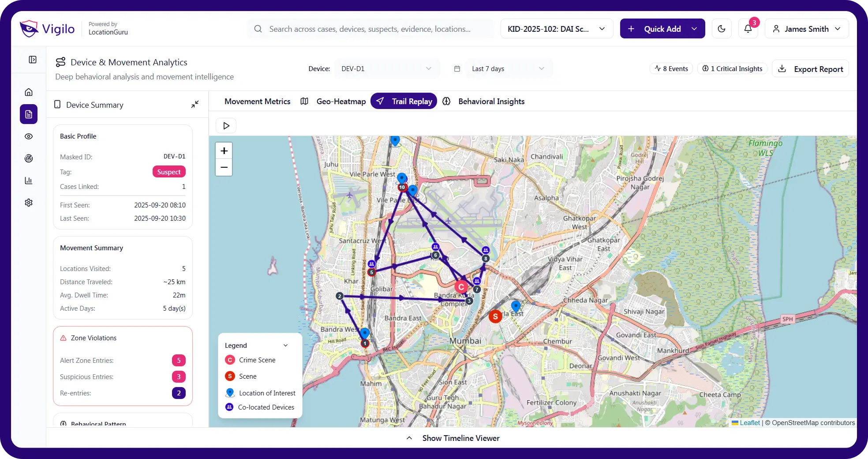Screen dimensions: 868x459
Task: Zoom in on the map
Action: click(224, 151)
